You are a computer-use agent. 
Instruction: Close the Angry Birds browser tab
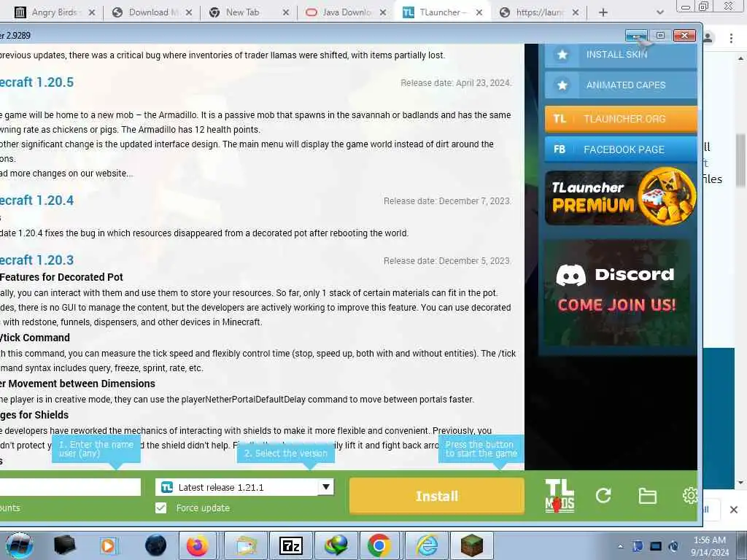pos(92,12)
